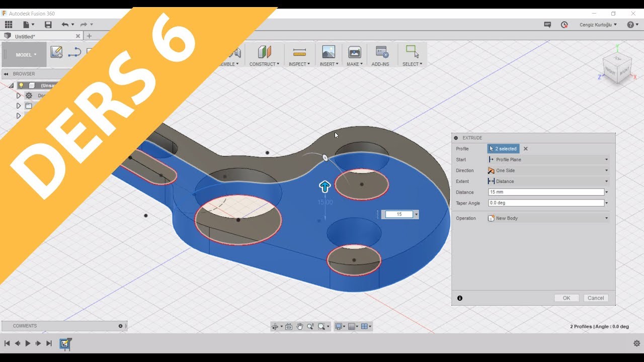
Task: Click the in-canvas distance value box '15'
Action: [x=399, y=214]
